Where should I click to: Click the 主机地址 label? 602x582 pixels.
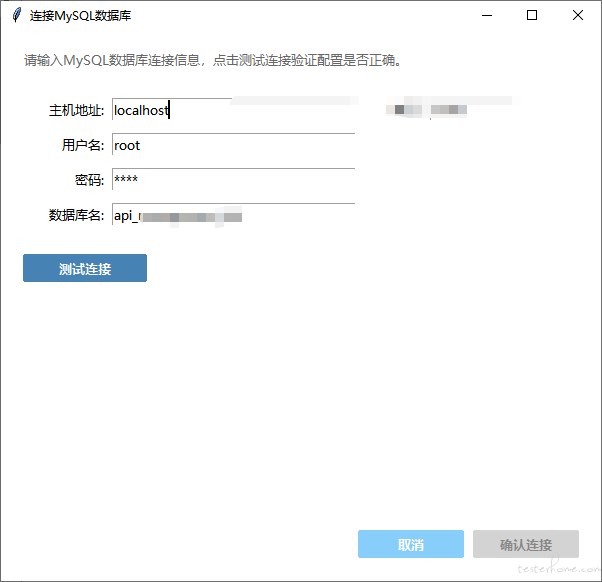point(76,110)
